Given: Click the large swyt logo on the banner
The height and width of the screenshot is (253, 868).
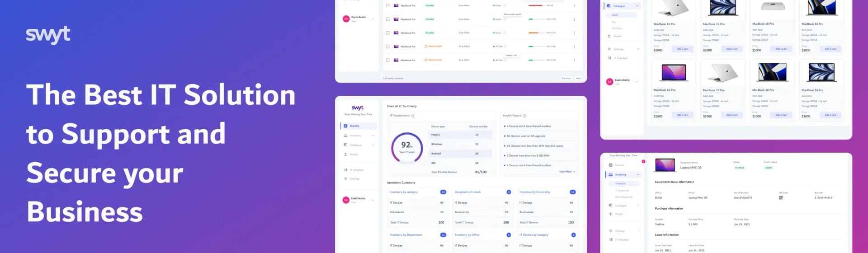Looking at the screenshot, I should click(x=48, y=35).
